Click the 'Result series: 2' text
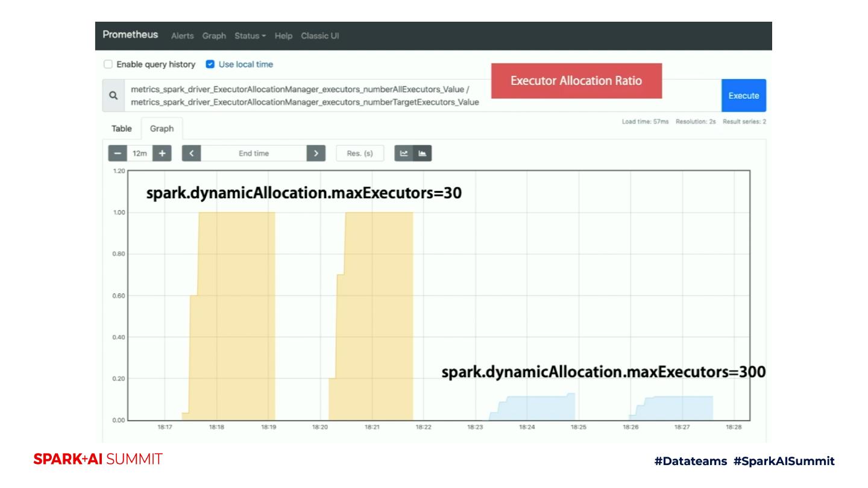 pyautogui.click(x=744, y=122)
